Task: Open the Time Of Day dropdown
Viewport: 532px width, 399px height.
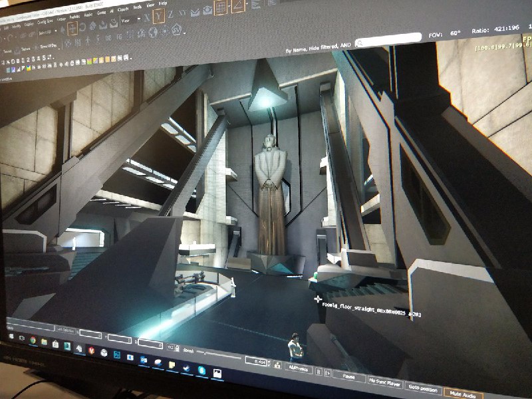Action: point(50,46)
